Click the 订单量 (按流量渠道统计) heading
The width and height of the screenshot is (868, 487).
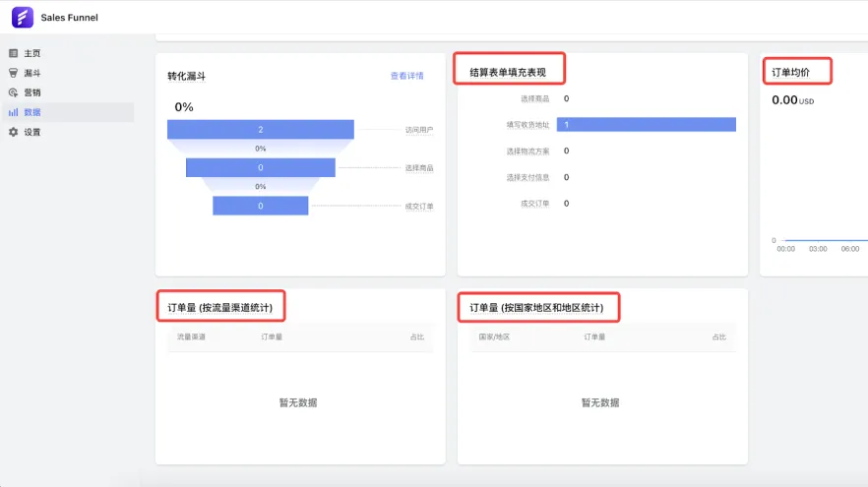[x=219, y=308]
